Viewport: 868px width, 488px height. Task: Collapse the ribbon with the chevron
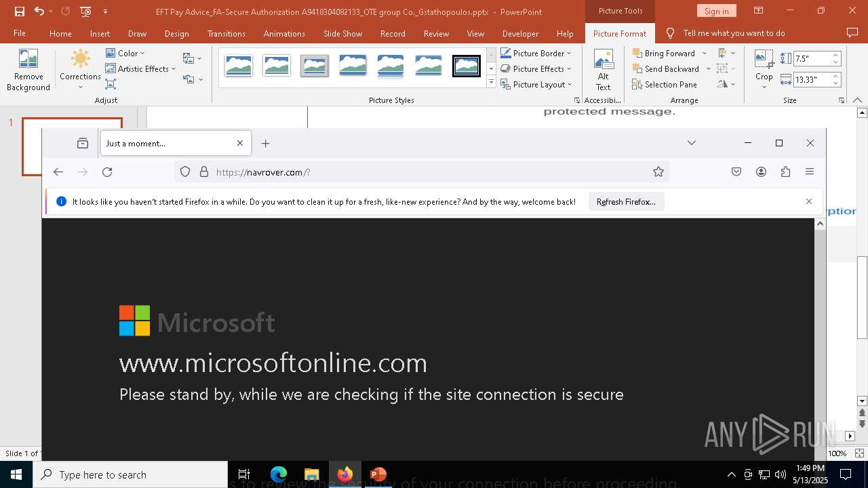click(858, 100)
